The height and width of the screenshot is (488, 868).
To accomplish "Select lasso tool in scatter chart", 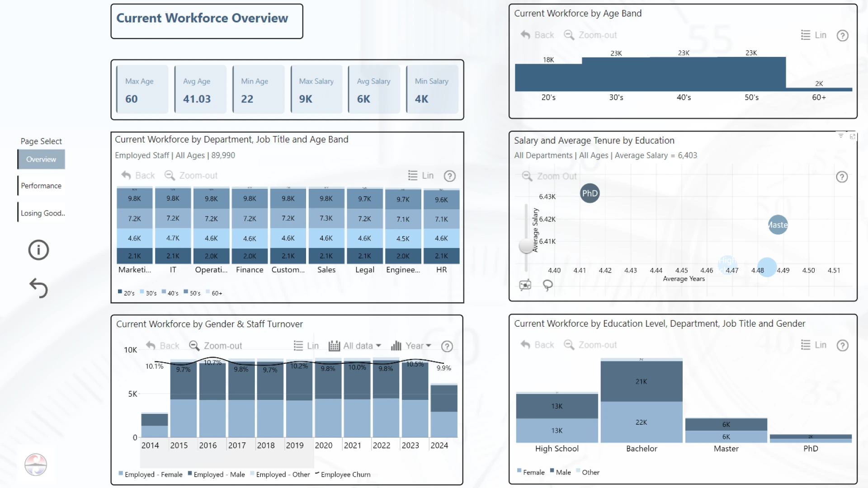I will (547, 285).
